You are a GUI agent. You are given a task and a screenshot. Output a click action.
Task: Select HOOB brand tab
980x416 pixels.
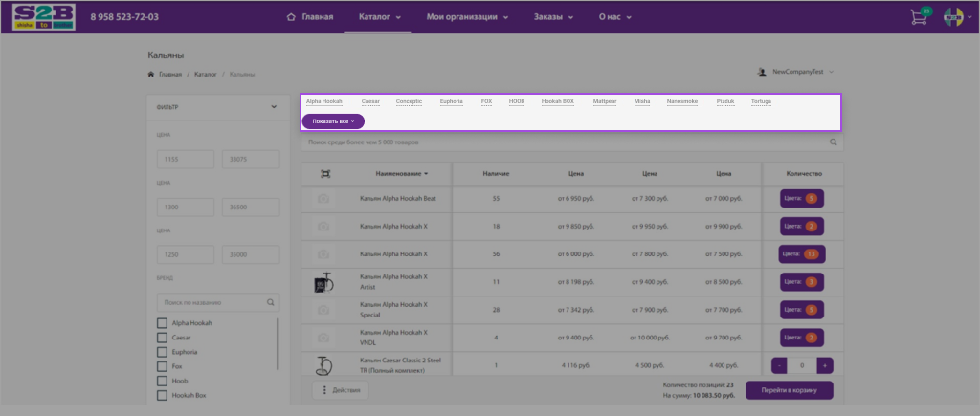(x=516, y=101)
